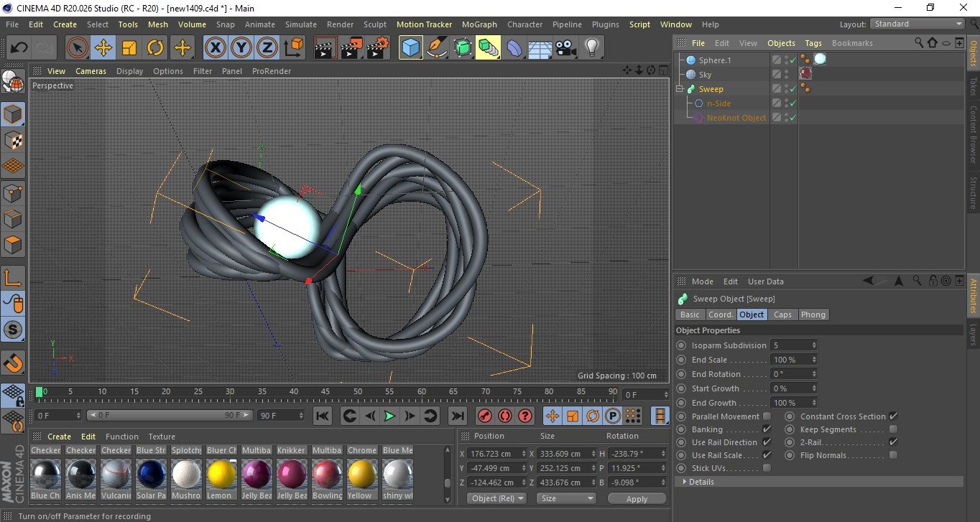Open the Spline Pen tool
The height and width of the screenshot is (522, 980).
[436, 48]
